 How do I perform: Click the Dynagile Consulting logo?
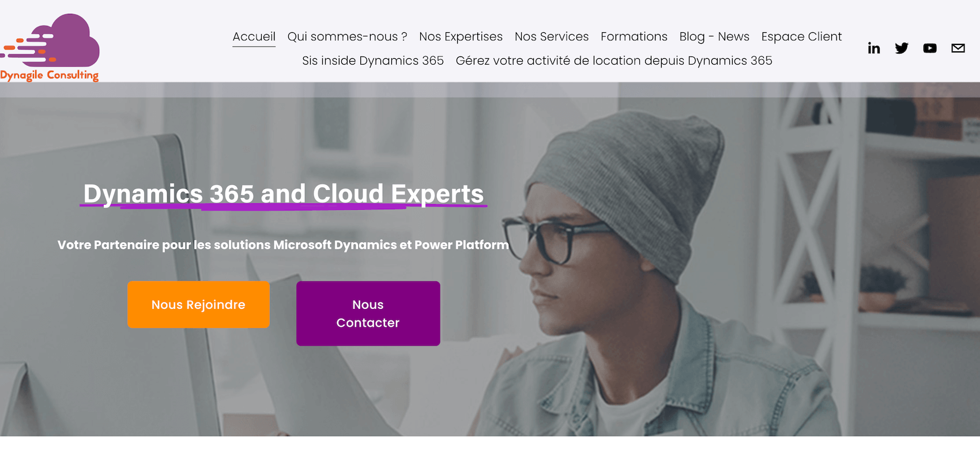50,48
